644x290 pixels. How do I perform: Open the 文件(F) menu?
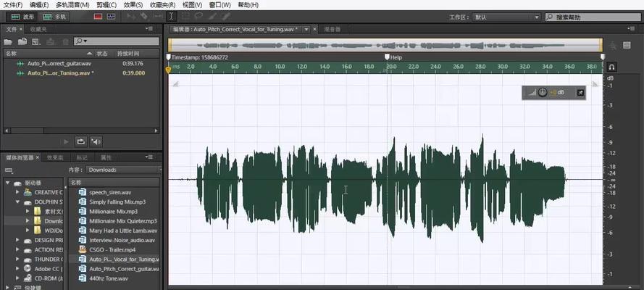coord(13,5)
